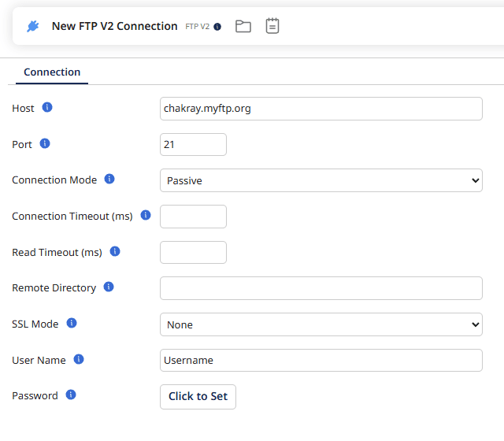The height and width of the screenshot is (441, 504).
Task: Show info tooltip for Read Timeout
Action: pos(115,251)
